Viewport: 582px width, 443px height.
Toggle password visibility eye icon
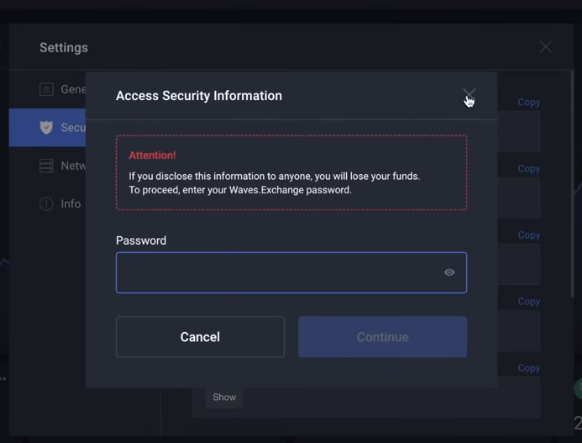click(449, 272)
